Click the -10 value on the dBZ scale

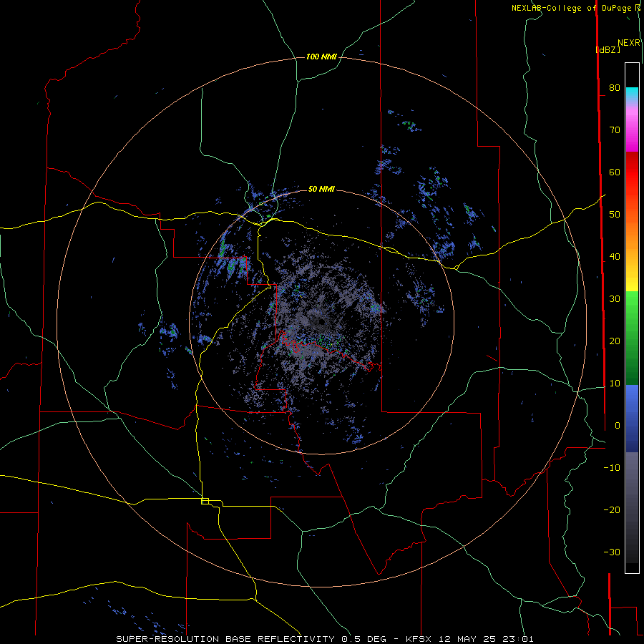pos(612,468)
